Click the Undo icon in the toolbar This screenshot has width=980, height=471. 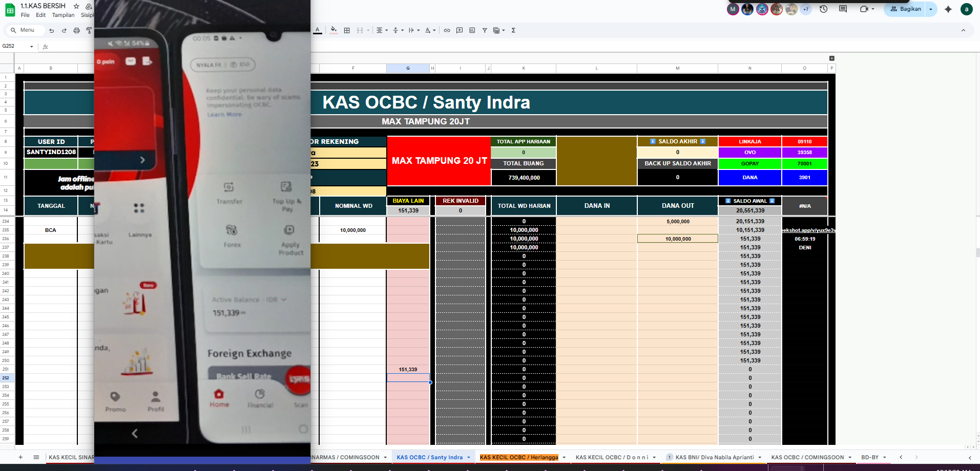[51, 30]
